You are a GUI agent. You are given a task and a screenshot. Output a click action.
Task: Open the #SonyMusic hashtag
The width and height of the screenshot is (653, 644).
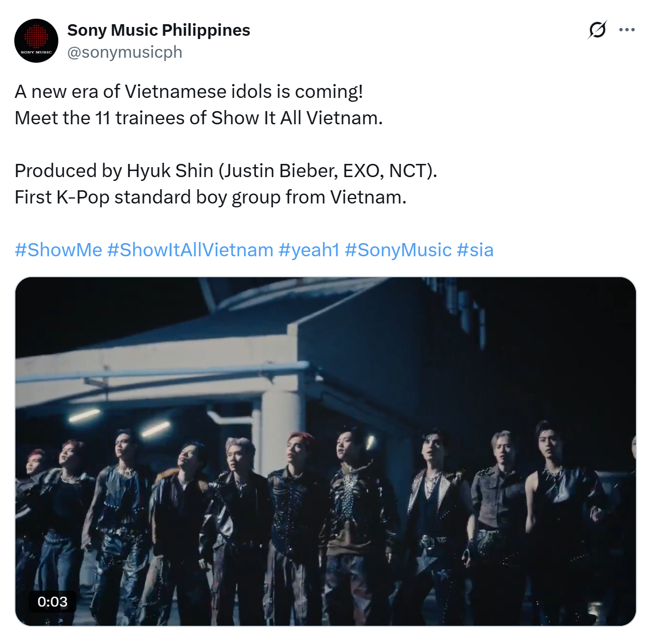[x=398, y=250]
